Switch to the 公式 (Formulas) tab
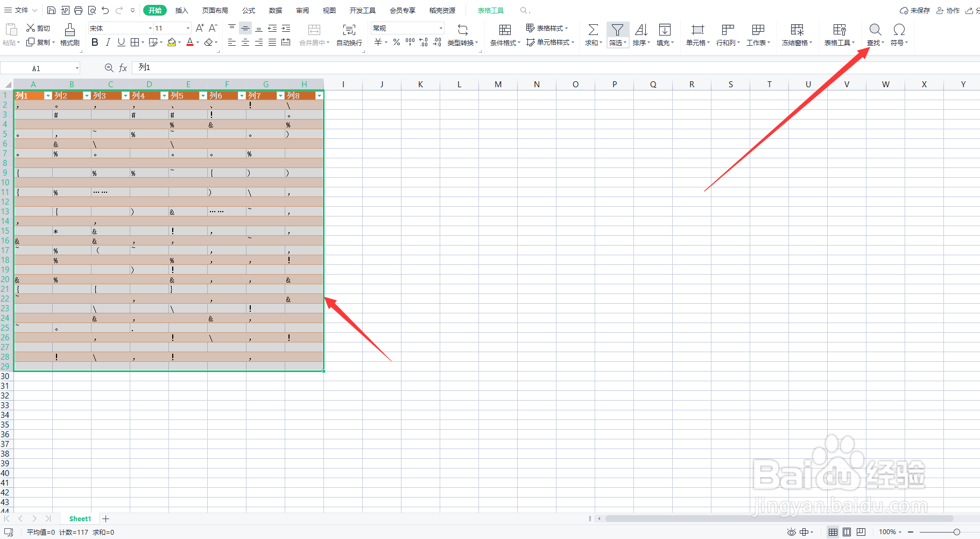The image size is (980, 539). coord(249,10)
